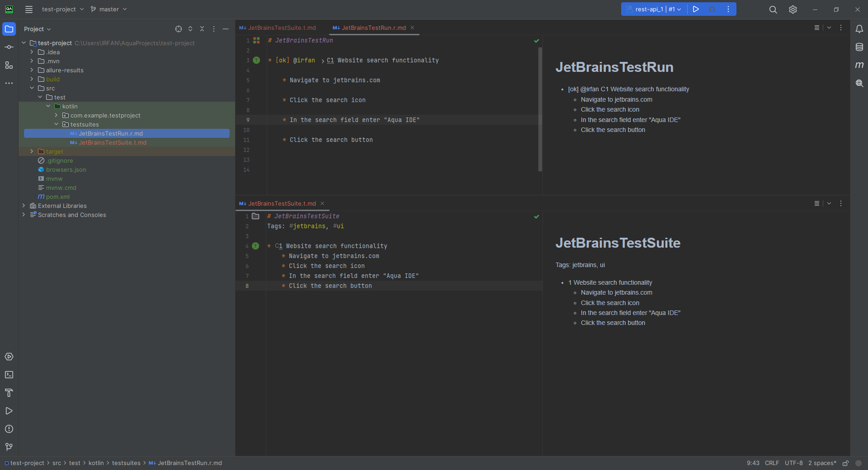Viewport: 868px width, 470px height.
Task: Open Search Everywhere magnifier
Action: tap(773, 9)
